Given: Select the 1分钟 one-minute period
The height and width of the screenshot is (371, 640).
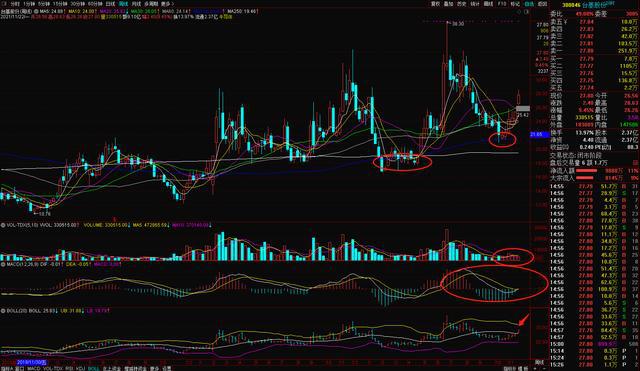Looking at the screenshot, I should (x=29, y=4).
